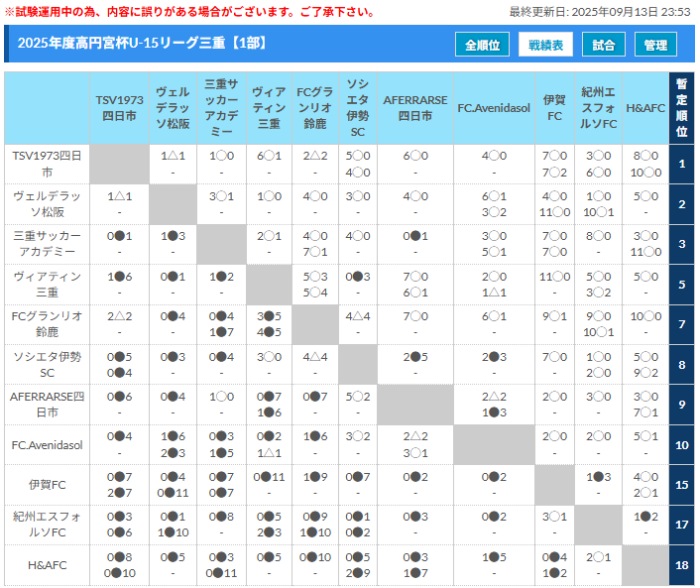Click row label AFERRARSE四日市
Screen dimensions: 700x588
47,405
